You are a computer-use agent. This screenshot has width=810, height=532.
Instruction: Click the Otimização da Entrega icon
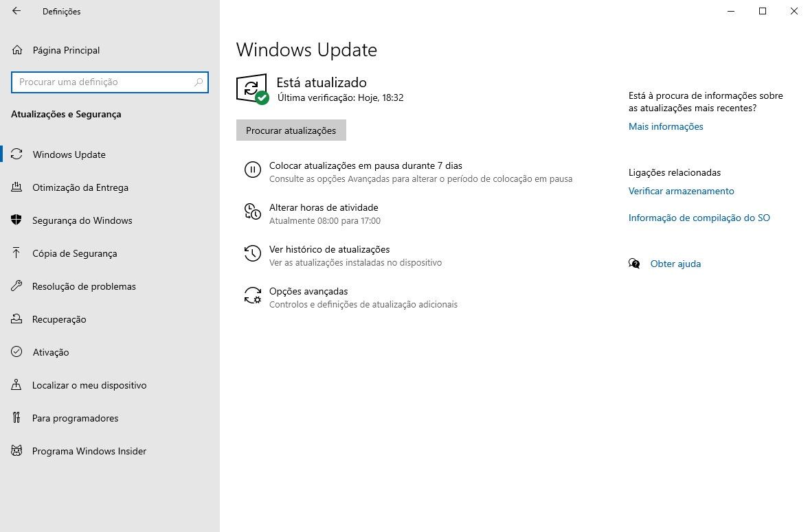point(16,187)
